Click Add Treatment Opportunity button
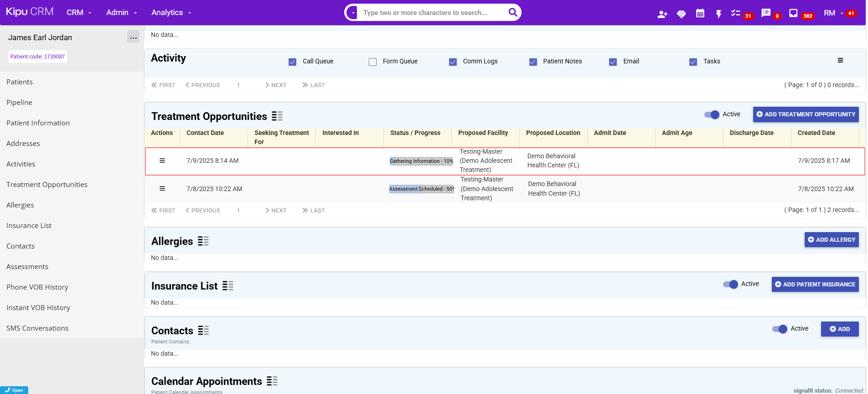This screenshot has width=868, height=394. point(806,114)
